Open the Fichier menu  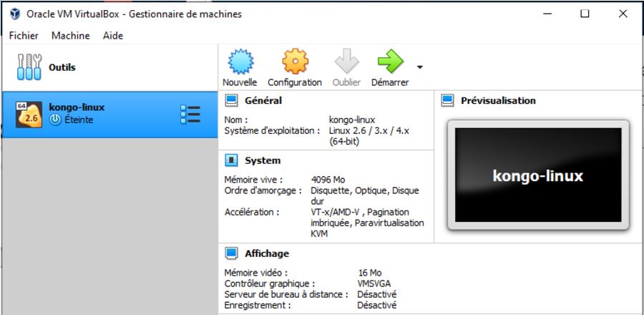point(24,35)
